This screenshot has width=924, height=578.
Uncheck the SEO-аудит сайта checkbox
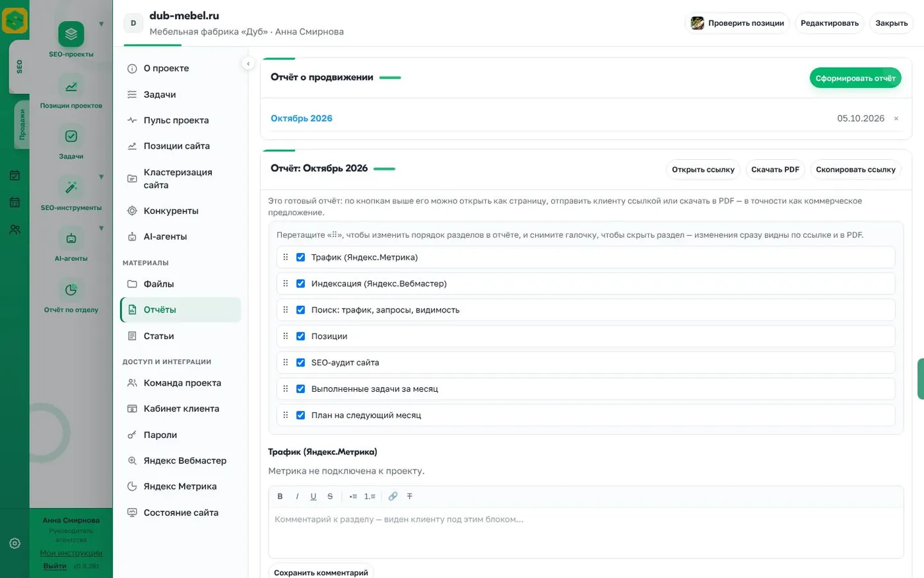300,363
